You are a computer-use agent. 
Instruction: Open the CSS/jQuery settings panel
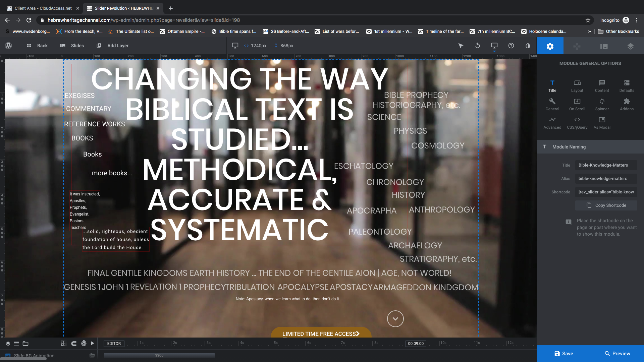click(x=577, y=122)
